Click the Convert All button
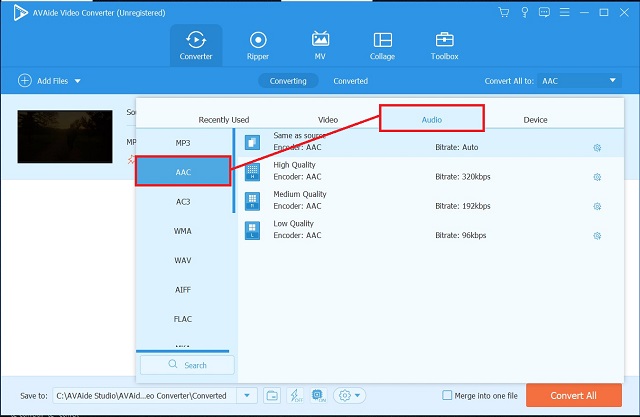640x417 pixels. pyautogui.click(x=573, y=395)
